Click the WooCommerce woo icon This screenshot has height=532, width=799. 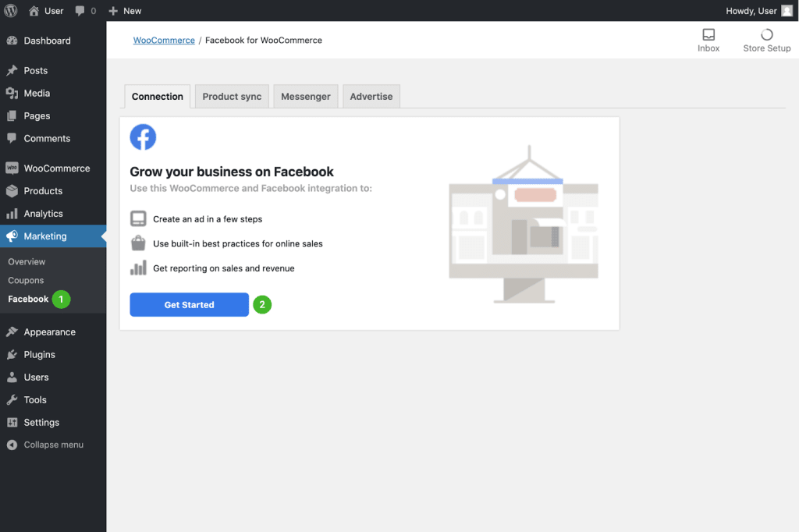12,168
